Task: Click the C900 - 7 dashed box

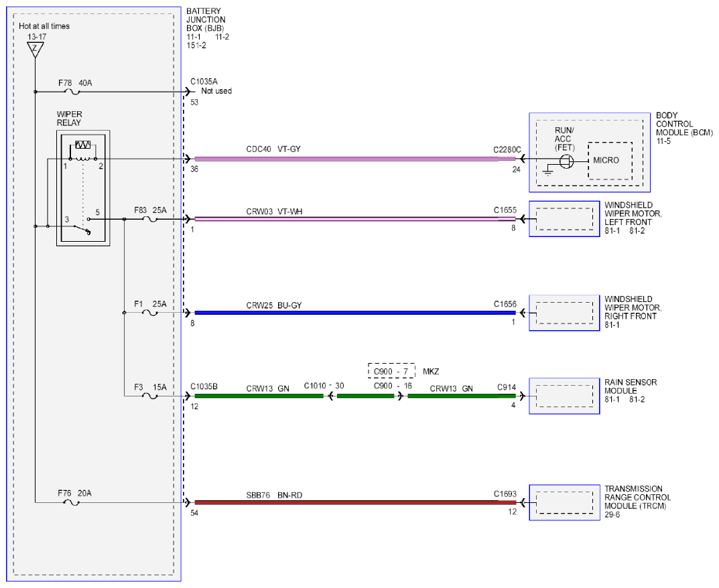Action: coord(391,371)
